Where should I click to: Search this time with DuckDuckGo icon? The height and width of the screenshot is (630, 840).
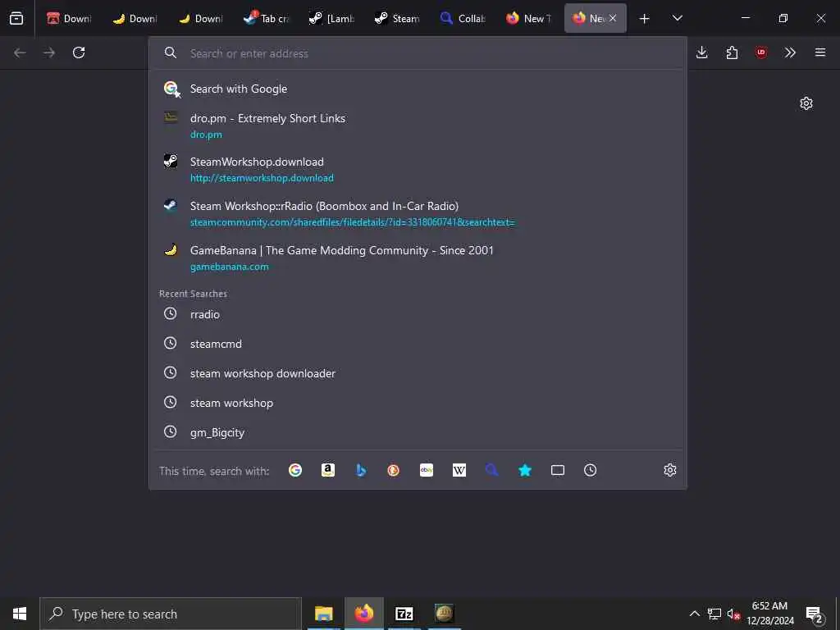point(393,470)
